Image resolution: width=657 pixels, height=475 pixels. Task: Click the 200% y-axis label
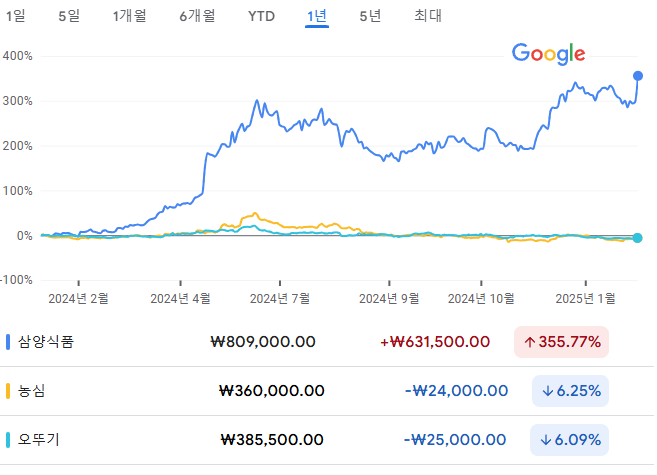(18, 146)
